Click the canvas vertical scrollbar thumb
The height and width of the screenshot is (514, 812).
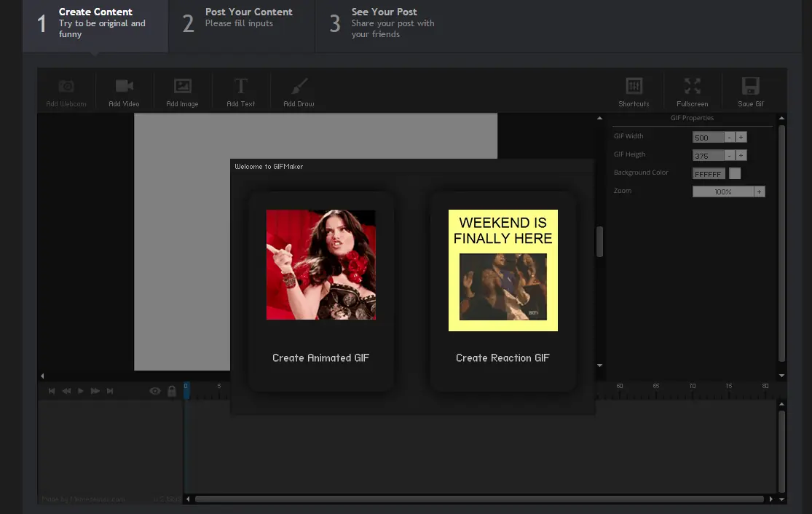[x=599, y=241]
